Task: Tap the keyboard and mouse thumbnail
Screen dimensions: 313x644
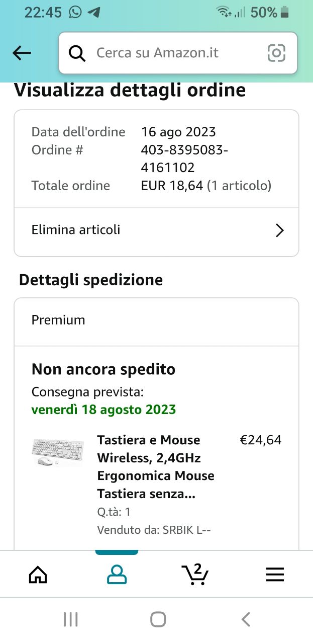Action: click(57, 451)
